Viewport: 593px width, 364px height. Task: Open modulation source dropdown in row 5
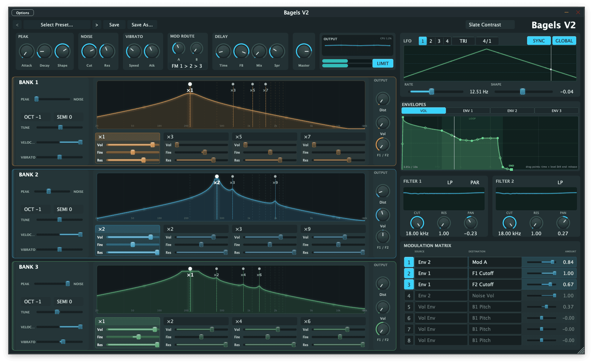(441, 307)
